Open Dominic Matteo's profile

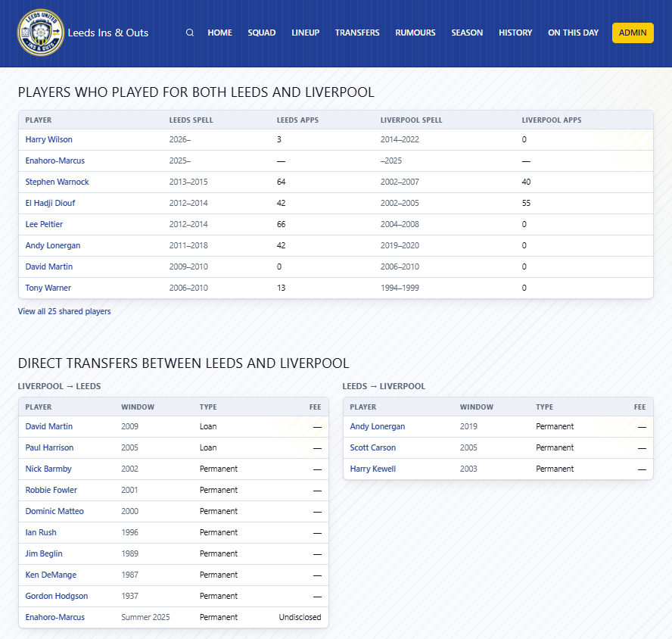[x=54, y=511]
